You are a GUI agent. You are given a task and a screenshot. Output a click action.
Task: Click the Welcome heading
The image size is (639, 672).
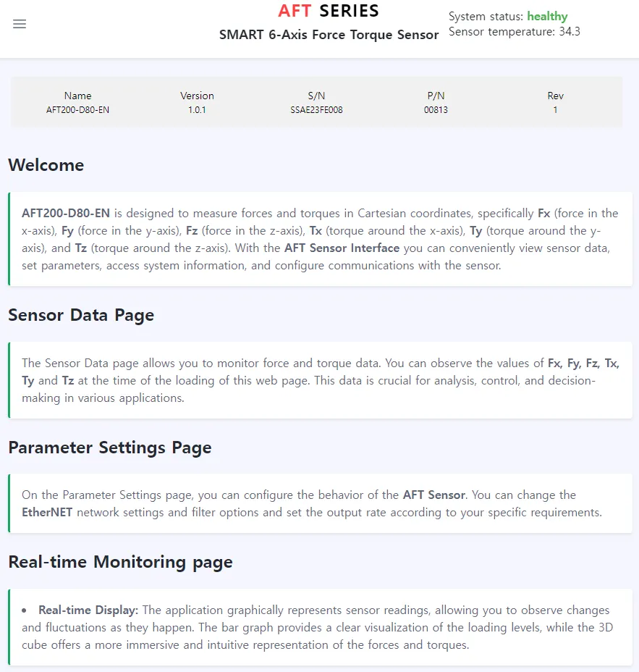tap(46, 165)
